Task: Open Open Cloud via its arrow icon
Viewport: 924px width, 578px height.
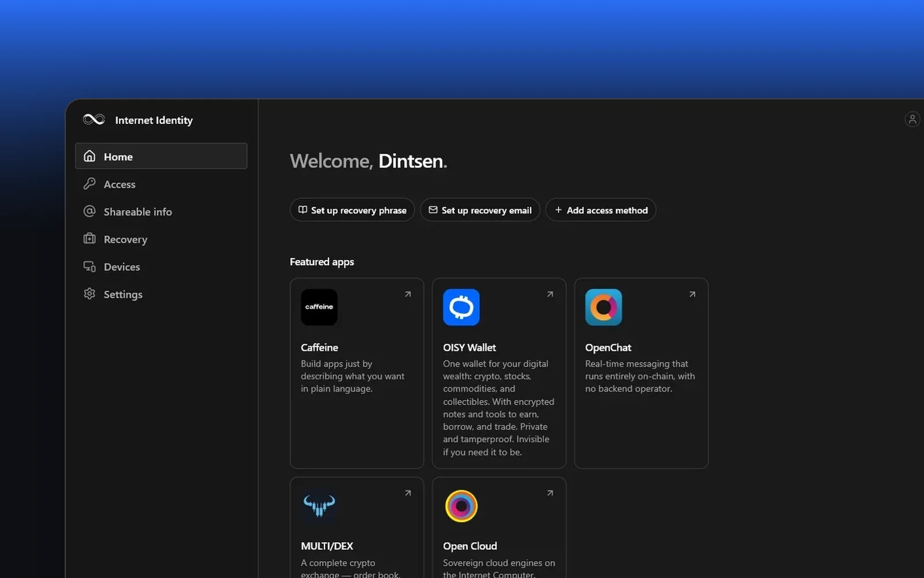Action: pos(550,493)
